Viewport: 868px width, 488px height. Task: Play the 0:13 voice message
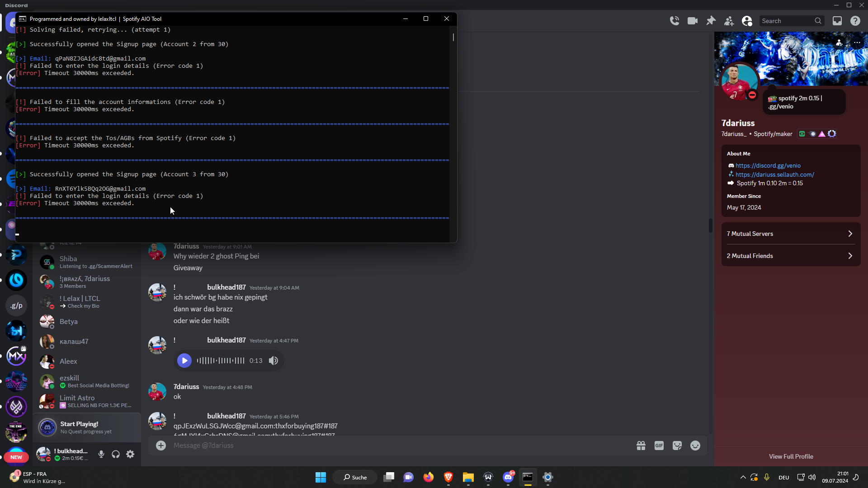184,361
